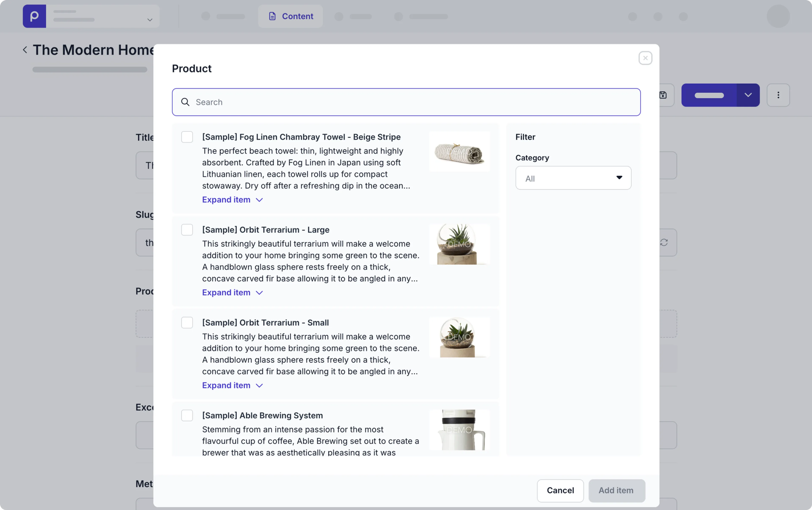Click the refresh icon near the Slug field

click(x=664, y=242)
